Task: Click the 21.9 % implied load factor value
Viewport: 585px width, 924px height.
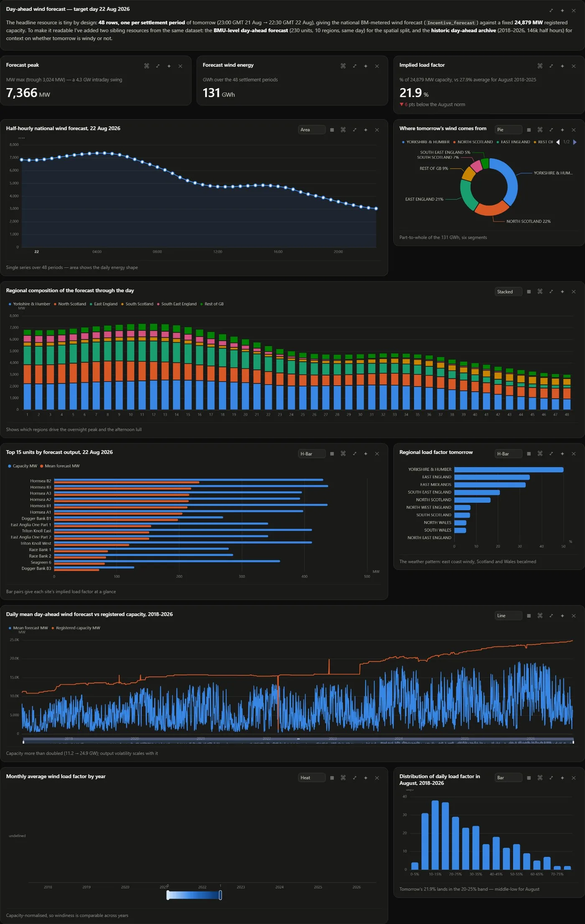Action: (414, 93)
